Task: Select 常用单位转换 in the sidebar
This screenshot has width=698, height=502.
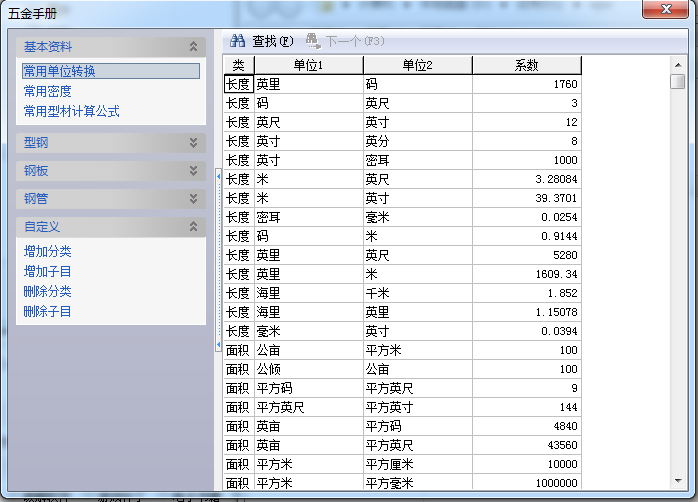Action: tap(111, 71)
